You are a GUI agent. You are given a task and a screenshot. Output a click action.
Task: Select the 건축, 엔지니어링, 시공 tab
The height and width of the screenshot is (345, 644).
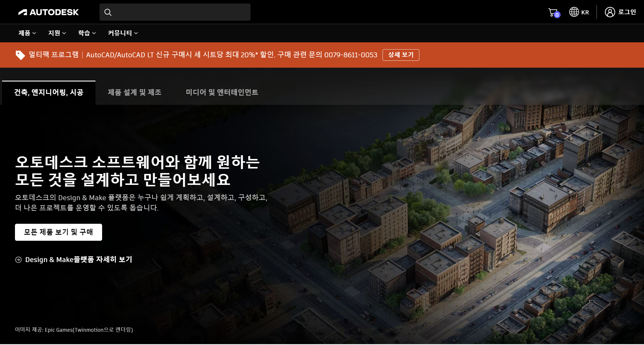(49, 92)
